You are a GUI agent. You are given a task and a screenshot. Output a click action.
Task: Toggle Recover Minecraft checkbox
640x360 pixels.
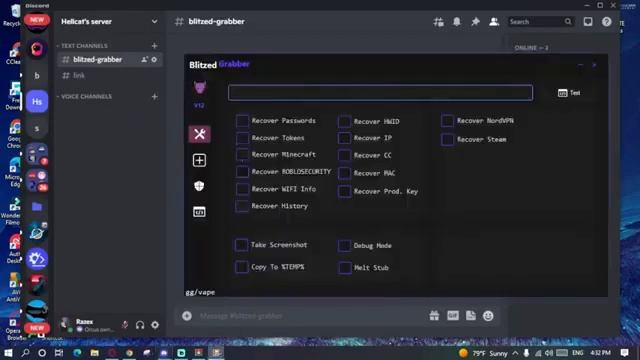[242, 155]
